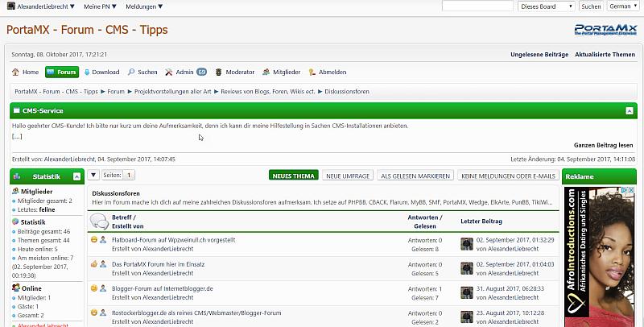The height and width of the screenshot is (327, 644).
Task: Click smiley icon of Flatboard-Forum topic
Action: pos(94,239)
